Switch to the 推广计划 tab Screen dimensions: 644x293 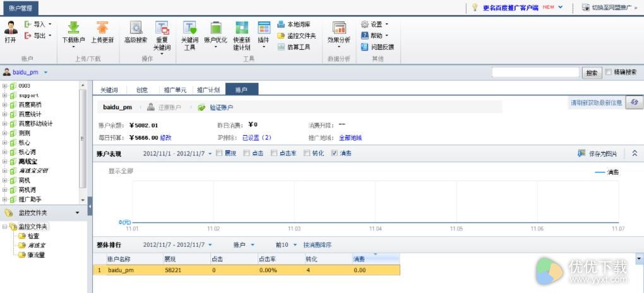coord(208,90)
